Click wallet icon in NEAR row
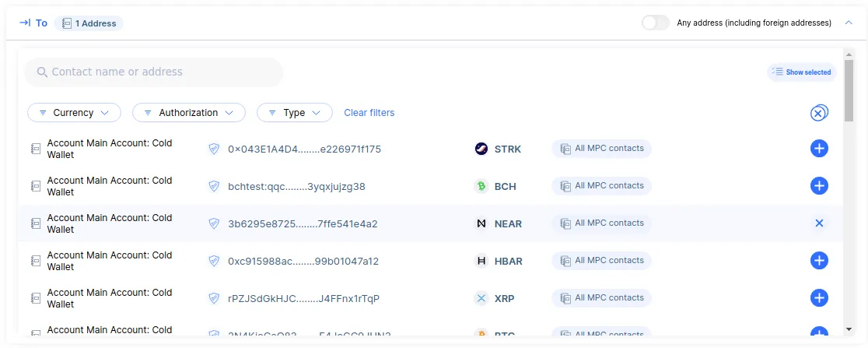This screenshot has height=348, width=868. tap(36, 223)
